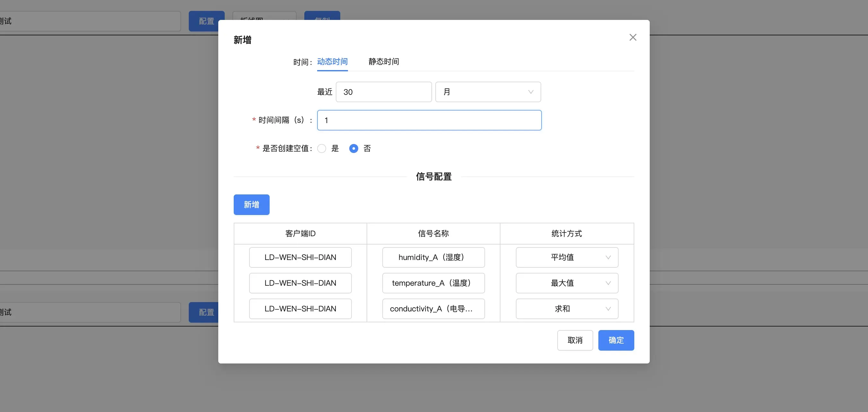Screen dimensions: 868x412
Task: Open the 月 time unit dropdown
Action: point(488,92)
